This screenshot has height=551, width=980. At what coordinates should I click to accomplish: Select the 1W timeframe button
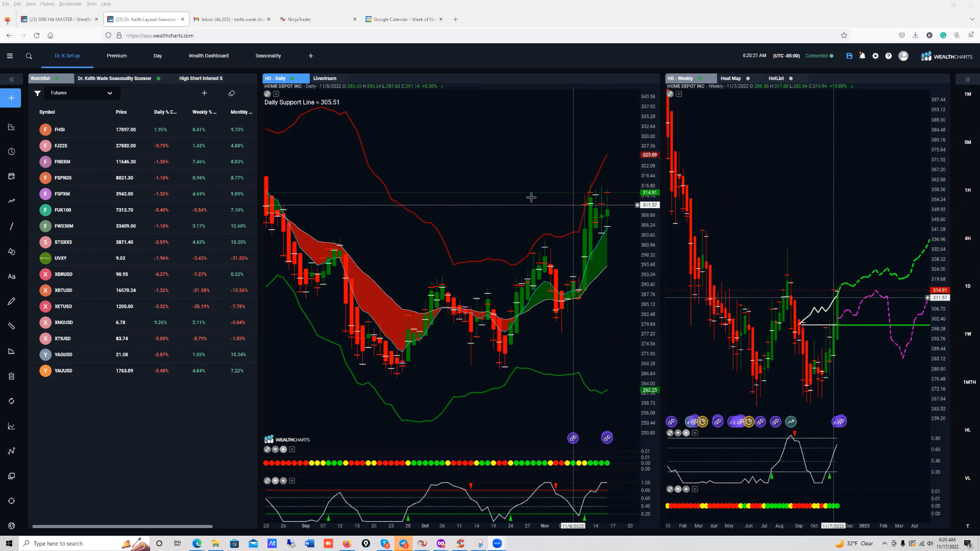pos(968,334)
